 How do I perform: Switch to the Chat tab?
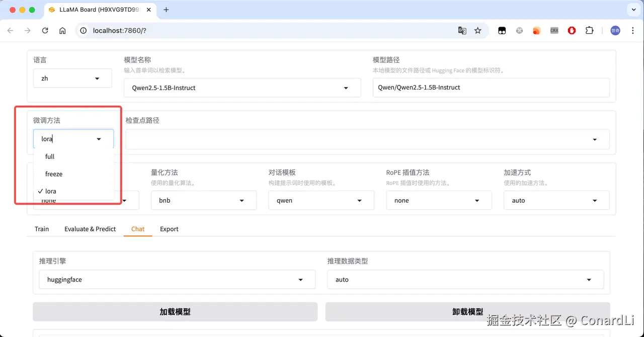coord(138,229)
